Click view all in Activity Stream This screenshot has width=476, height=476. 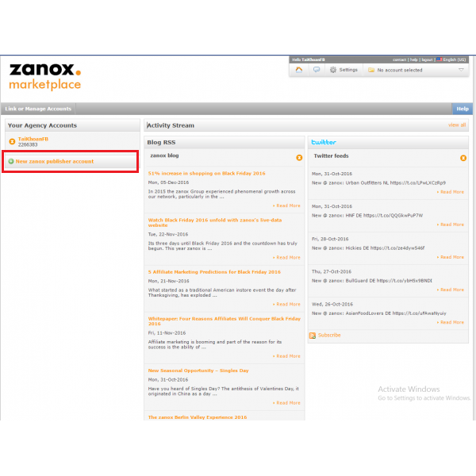[x=457, y=125]
